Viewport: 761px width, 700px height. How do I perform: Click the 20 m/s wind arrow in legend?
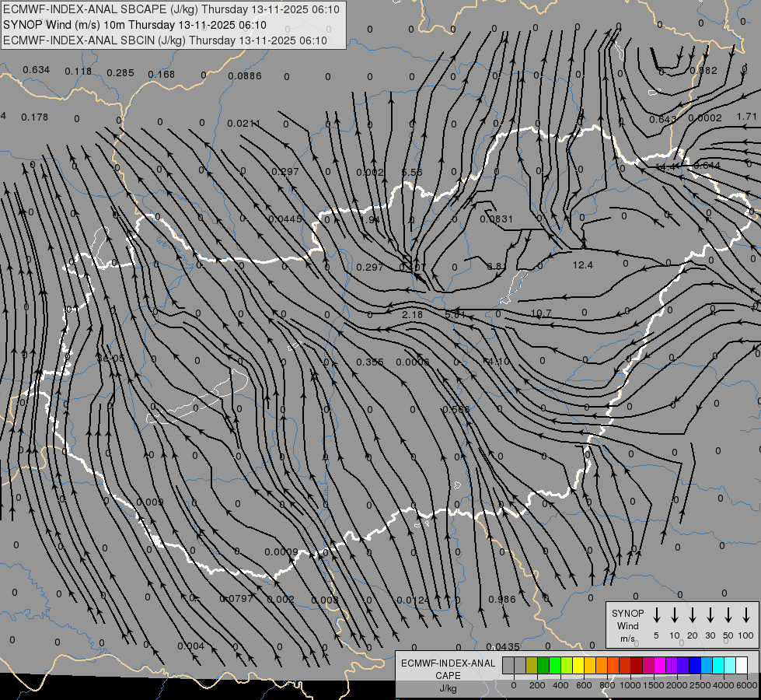click(692, 614)
